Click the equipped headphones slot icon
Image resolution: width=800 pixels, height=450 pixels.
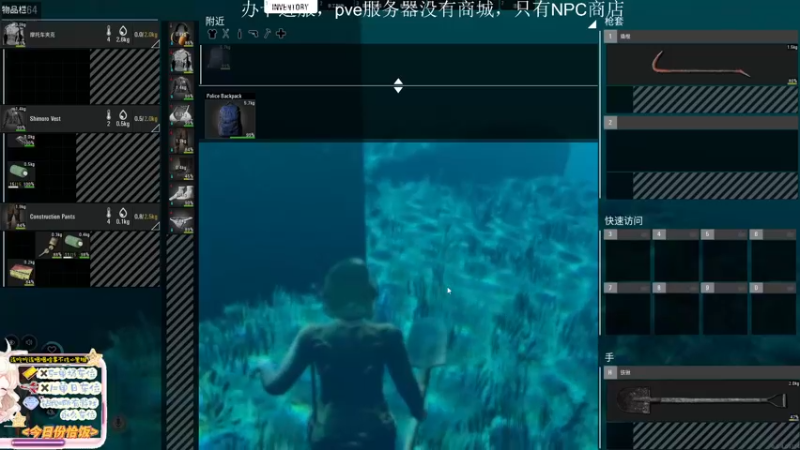(181, 34)
